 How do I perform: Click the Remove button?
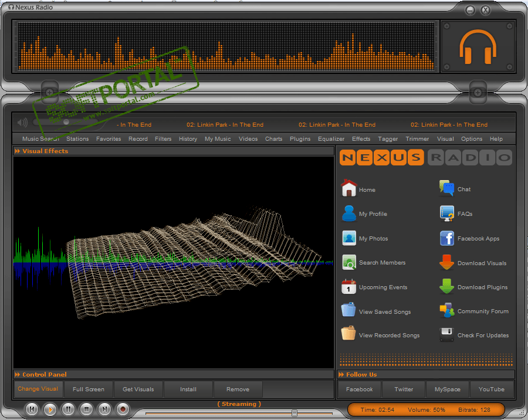pos(238,389)
